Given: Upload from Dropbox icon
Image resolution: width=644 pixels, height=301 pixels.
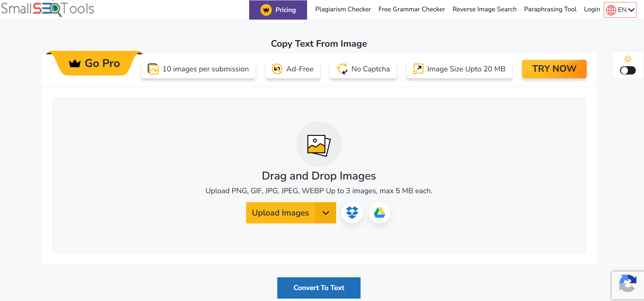Looking at the screenshot, I should (352, 213).
